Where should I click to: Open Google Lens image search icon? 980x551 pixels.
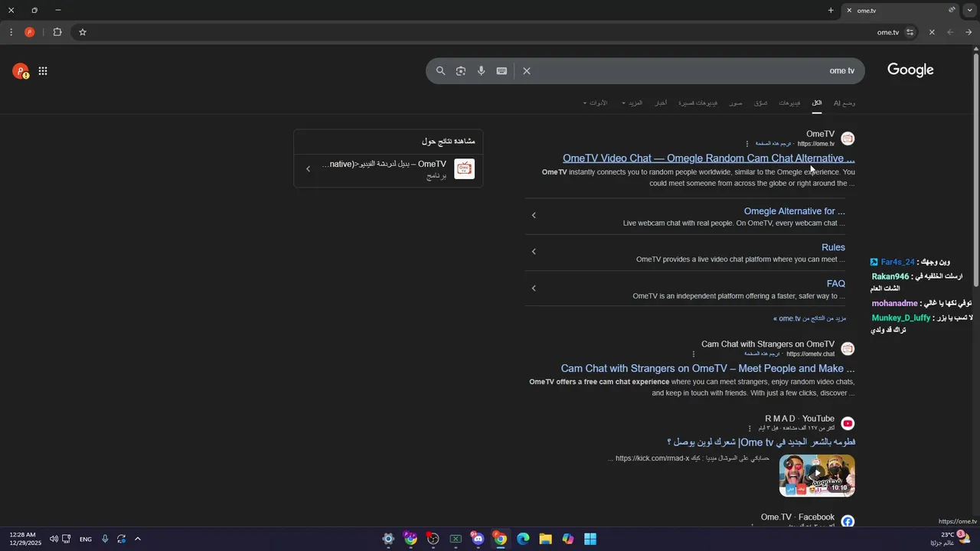click(x=461, y=70)
